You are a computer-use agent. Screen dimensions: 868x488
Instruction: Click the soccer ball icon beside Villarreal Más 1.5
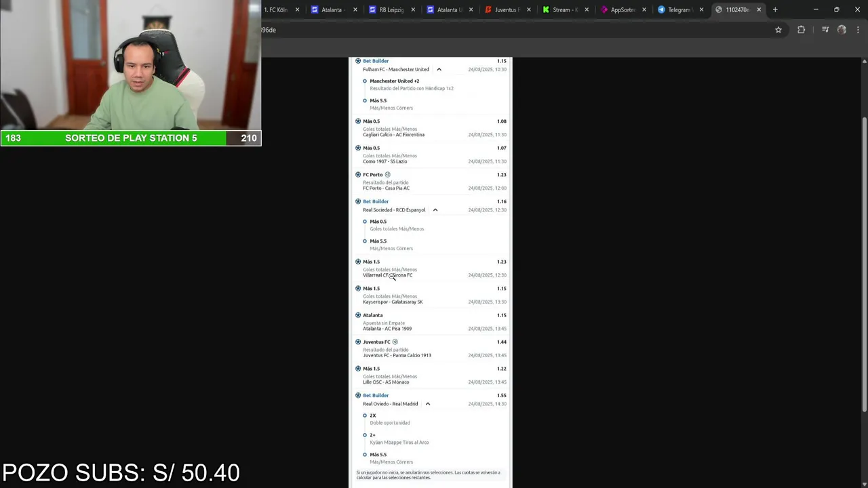[358, 262]
